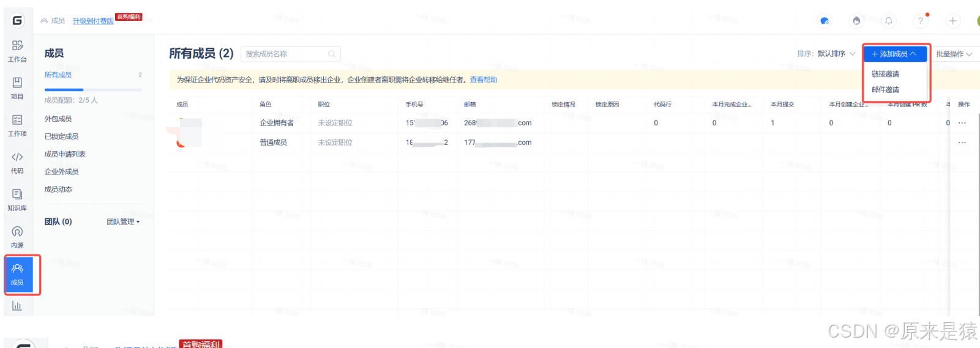Select 外包成员 in the member list

point(58,119)
